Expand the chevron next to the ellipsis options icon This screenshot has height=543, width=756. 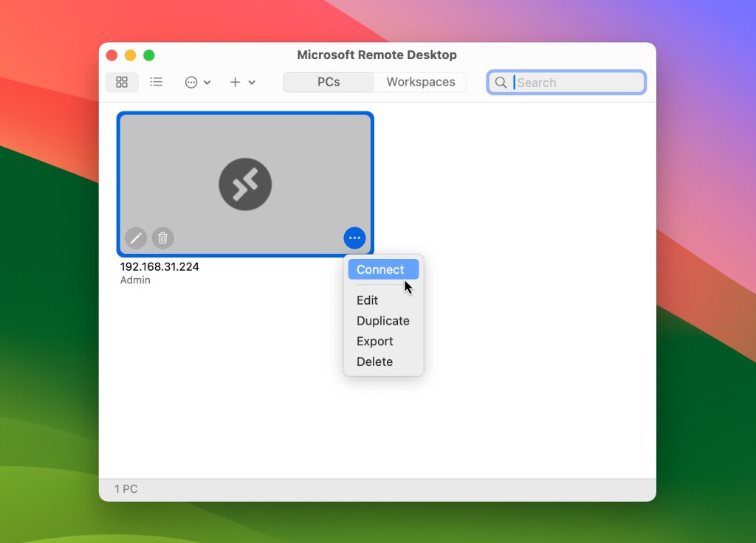point(206,83)
